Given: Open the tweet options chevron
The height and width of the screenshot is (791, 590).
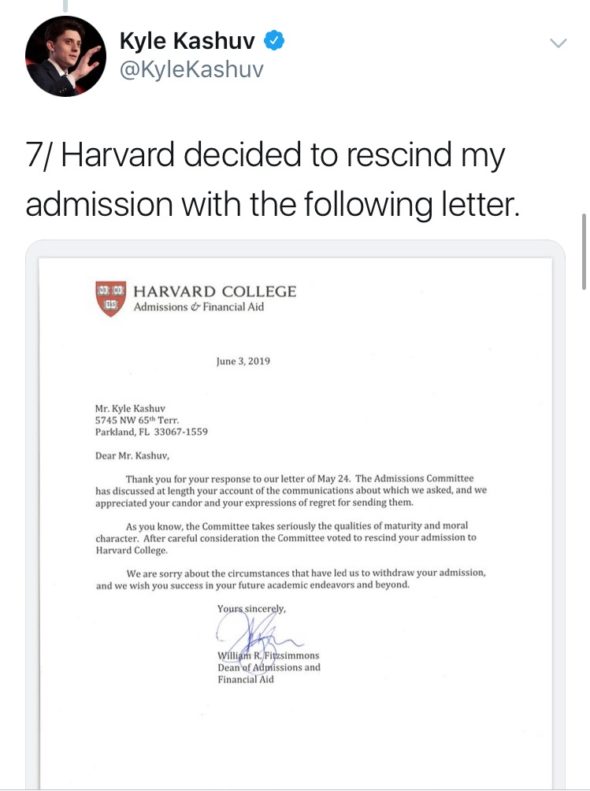Looking at the screenshot, I should [558, 43].
